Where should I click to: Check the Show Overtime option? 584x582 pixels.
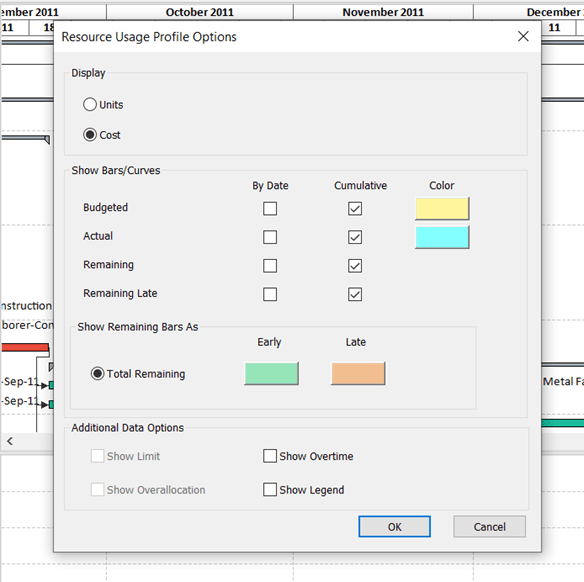[x=270, y=456]
